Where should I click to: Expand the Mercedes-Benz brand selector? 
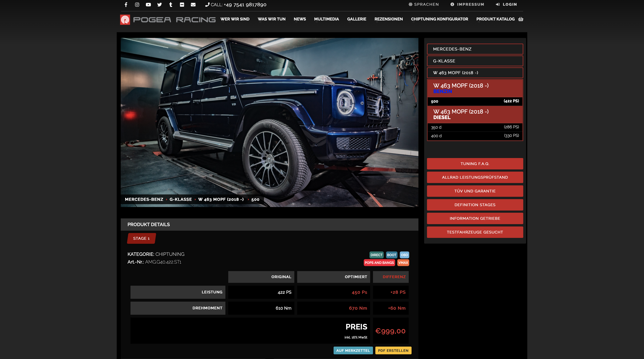click(475, 49)
